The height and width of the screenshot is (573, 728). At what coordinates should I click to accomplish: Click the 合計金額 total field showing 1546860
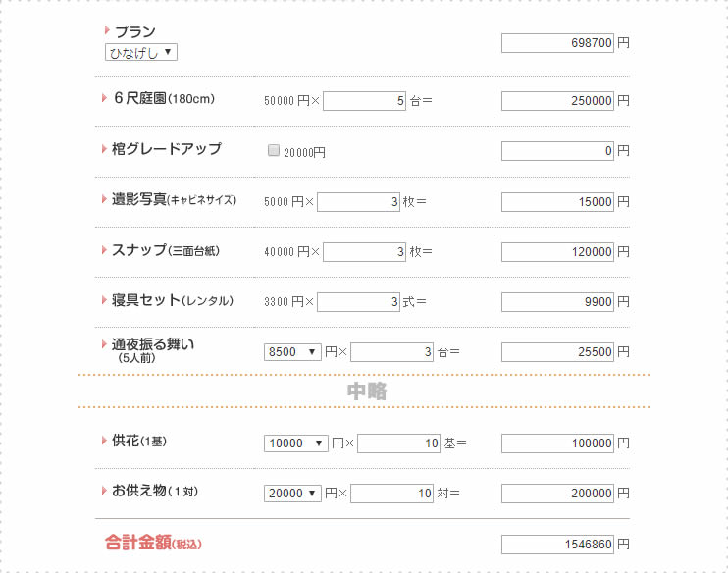click(x=557, y=545)
